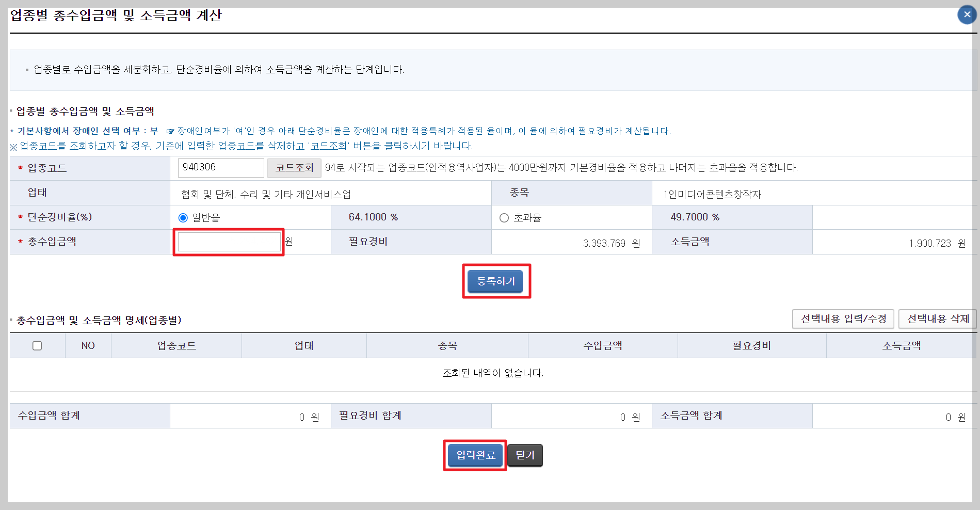
Task: Toggle the select-all checkbox in table header
Action: (37, 346)
